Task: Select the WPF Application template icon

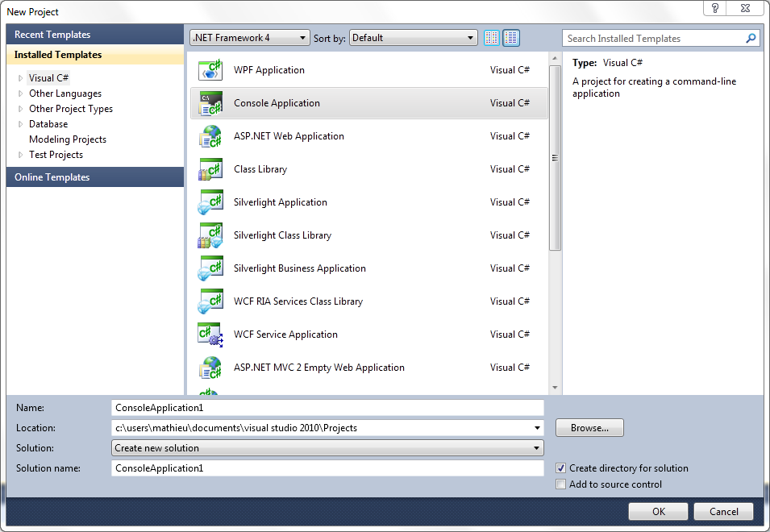Action: 210,70
